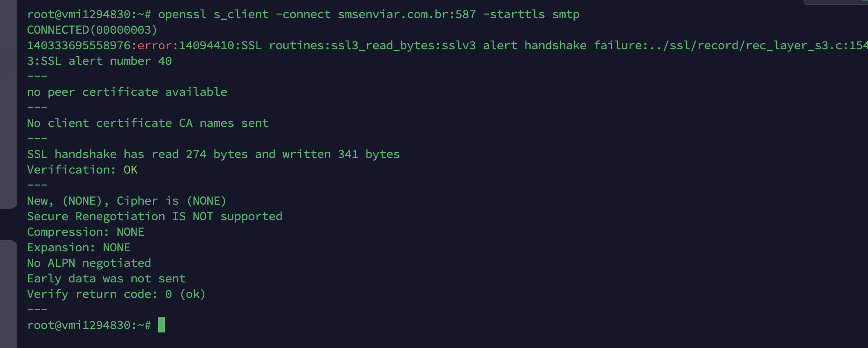Image resolution: width=868 pixels, height=348 pixels.
Task: Click "Early data was not sent" line
Action: tap(106, 278)
